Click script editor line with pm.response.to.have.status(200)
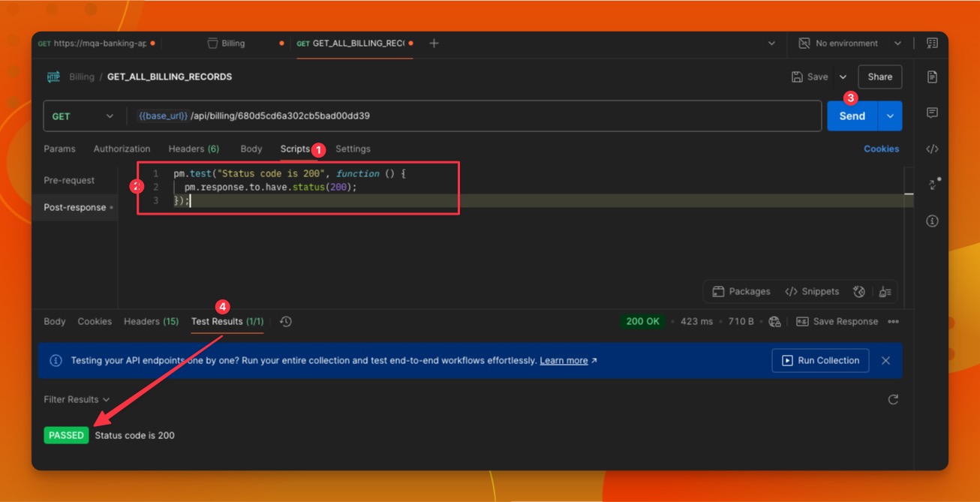The image size is (980, 502). (270, 187)
